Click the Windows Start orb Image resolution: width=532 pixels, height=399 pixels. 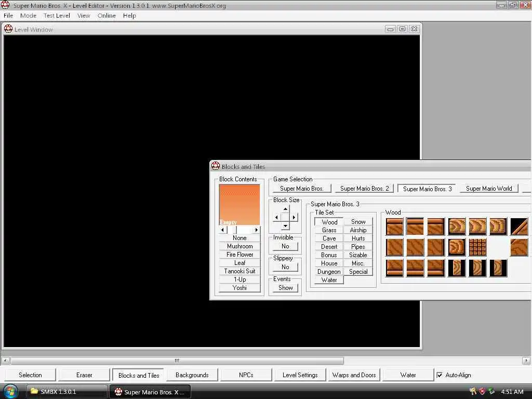(x=10, y=392)
